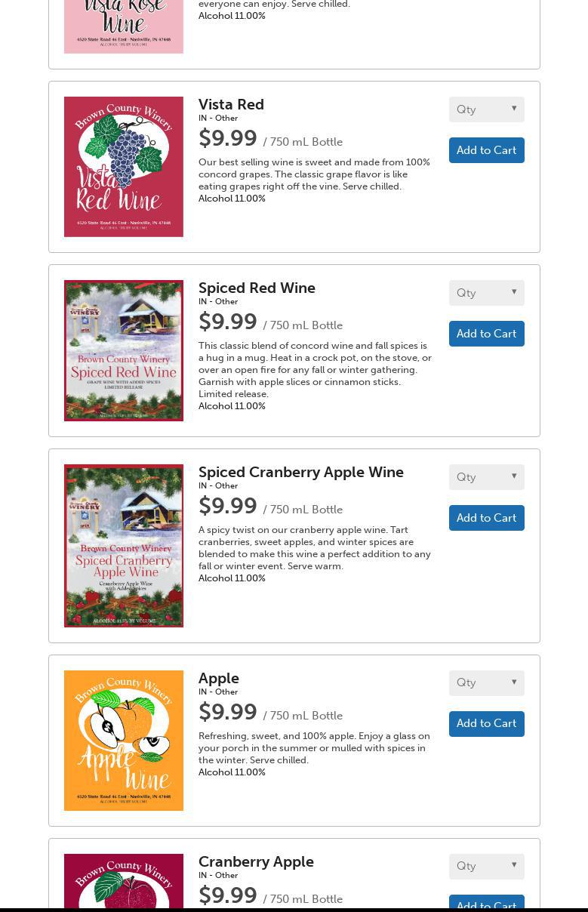Open the Vista Red product title
The image size is (588, 912).
click(231, 104)
